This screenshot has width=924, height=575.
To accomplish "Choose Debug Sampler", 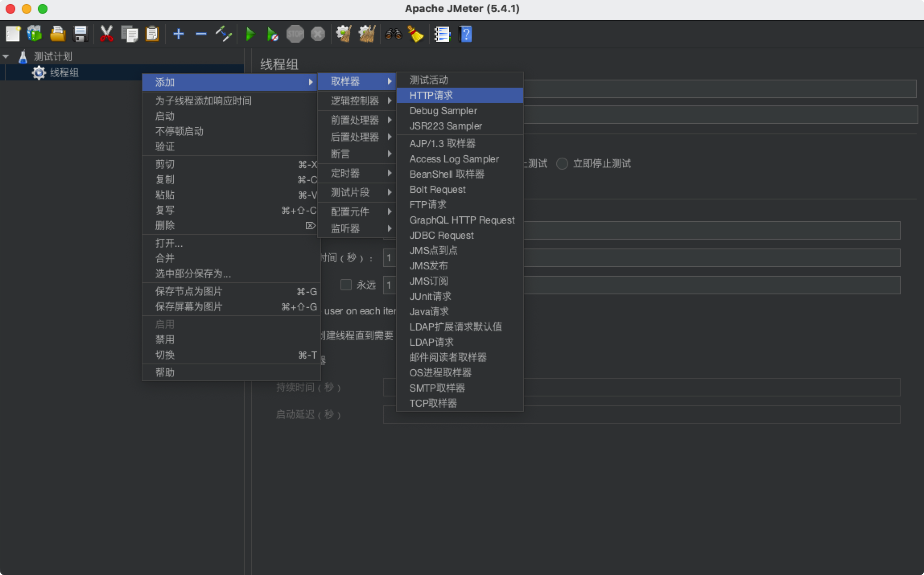I will (460, 111).
